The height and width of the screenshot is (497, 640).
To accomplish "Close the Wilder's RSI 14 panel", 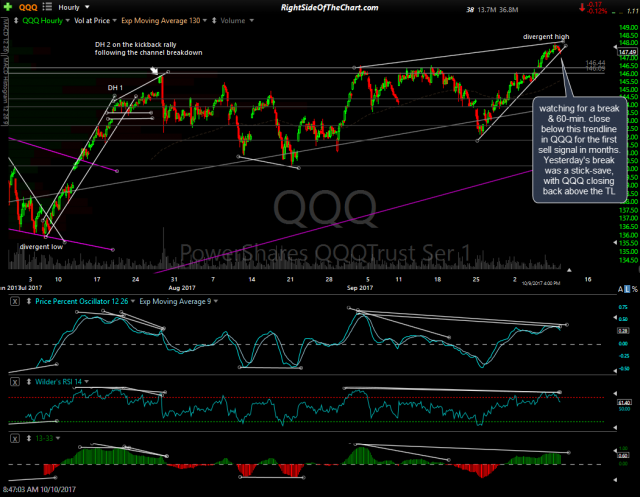I will [15, 382].
